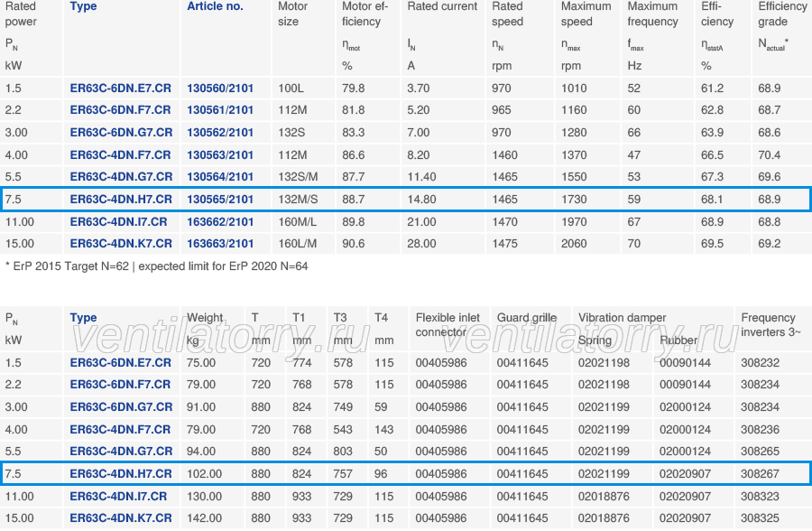This screenshot has width=812, height=531.
Task: Select motor size cell '100L'
Action: pos(291,88)
